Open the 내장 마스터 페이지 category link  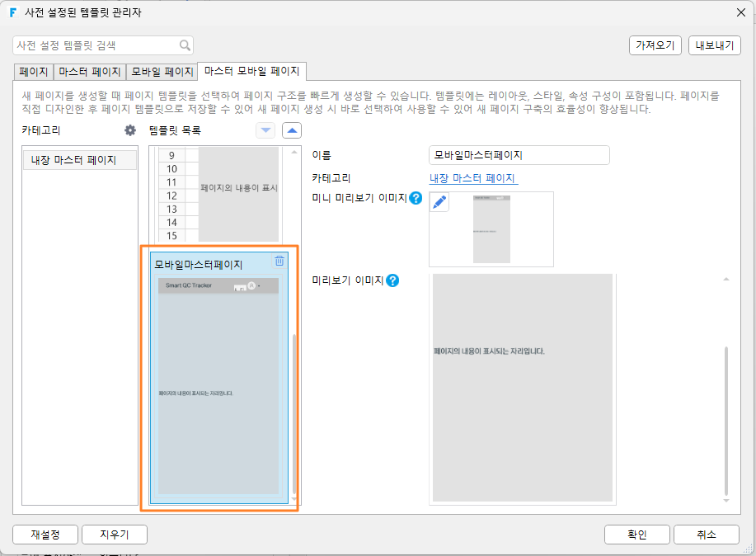(473, 178)
